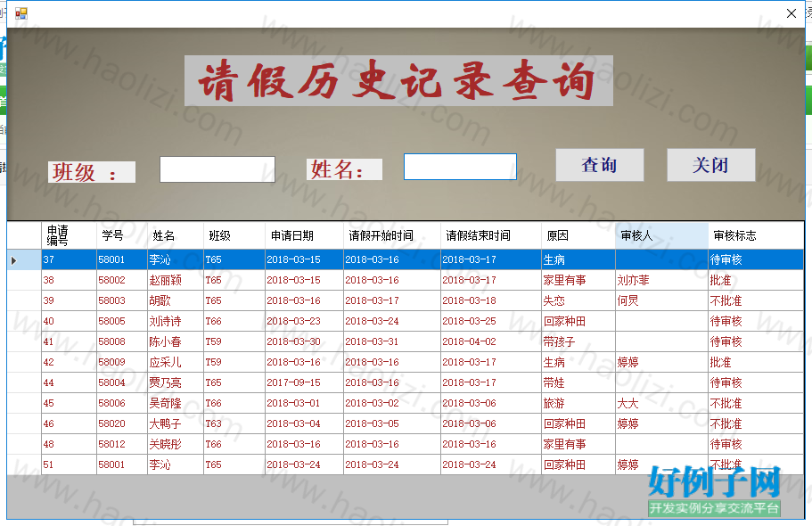Click student number 58012 cell
This screenshot has width=812, height=526.
coord(122,444)
